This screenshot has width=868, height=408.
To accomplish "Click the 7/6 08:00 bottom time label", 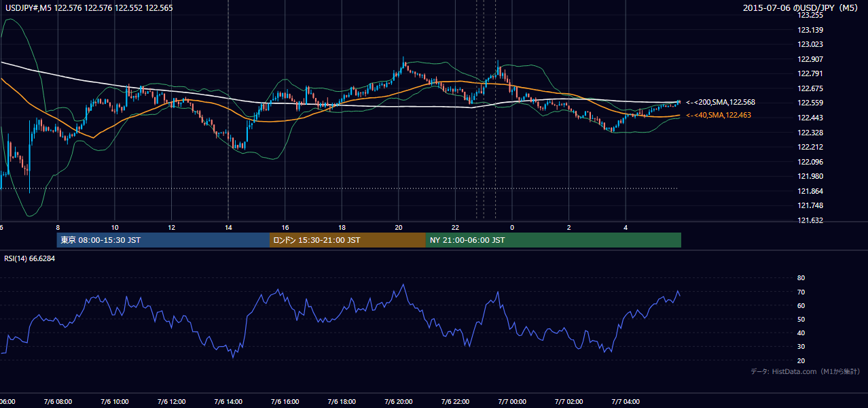I will 58,402.
